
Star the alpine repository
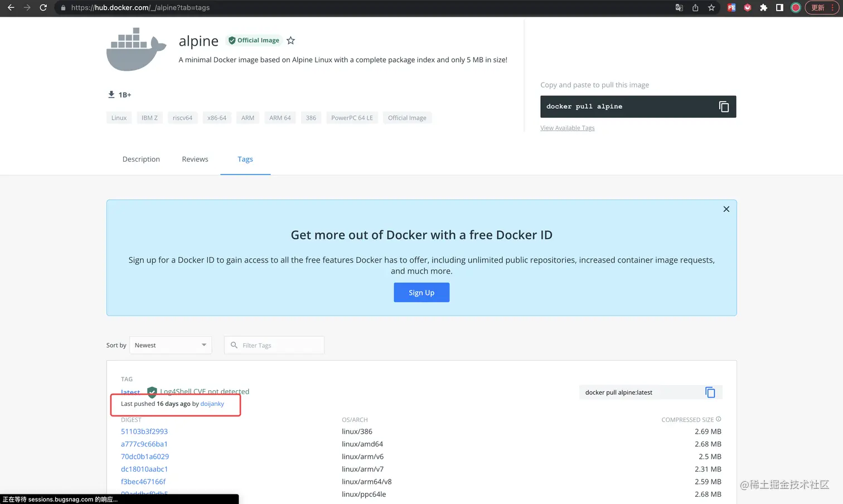(x=290, y=40)
